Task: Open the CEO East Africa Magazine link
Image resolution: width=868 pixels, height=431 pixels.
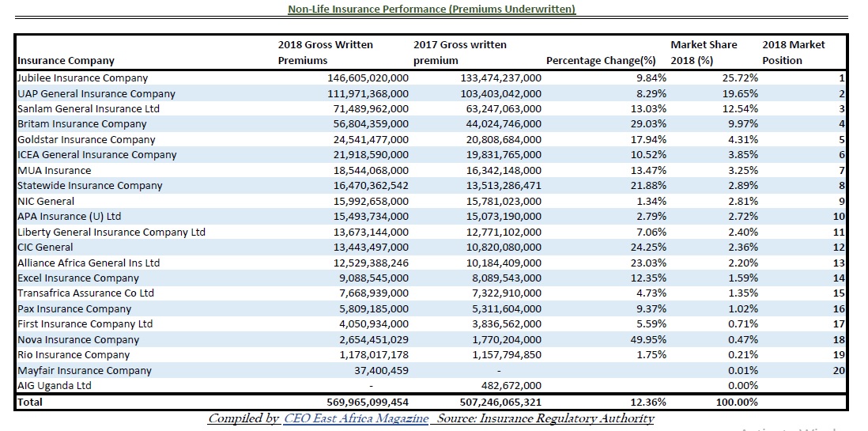Action: pos(356,418)
